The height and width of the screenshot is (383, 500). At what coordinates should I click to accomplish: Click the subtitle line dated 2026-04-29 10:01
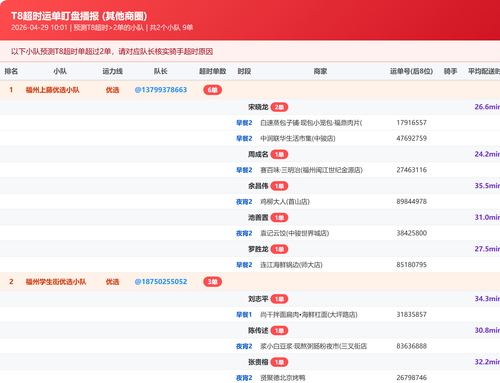pyautogui.click(x=102, y=28)
